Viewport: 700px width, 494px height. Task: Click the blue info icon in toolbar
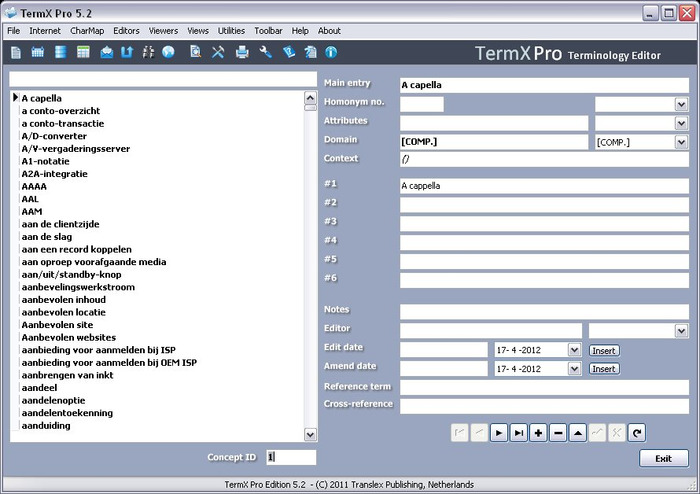(x=330, y=52)
